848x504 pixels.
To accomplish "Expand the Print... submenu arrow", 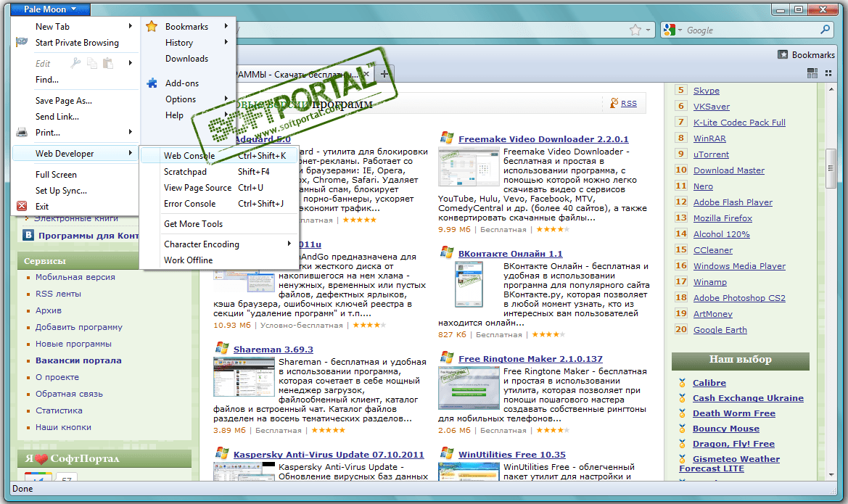I will click(131, 132).
